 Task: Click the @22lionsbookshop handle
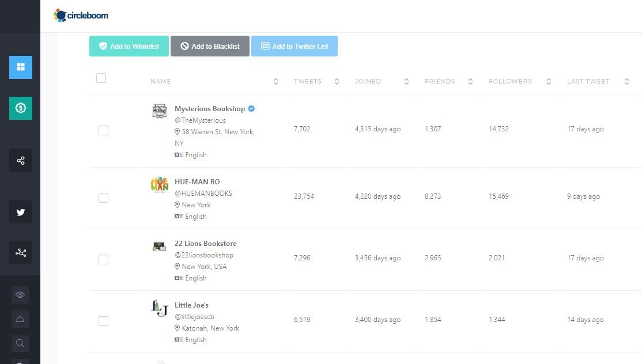point(204,255)
